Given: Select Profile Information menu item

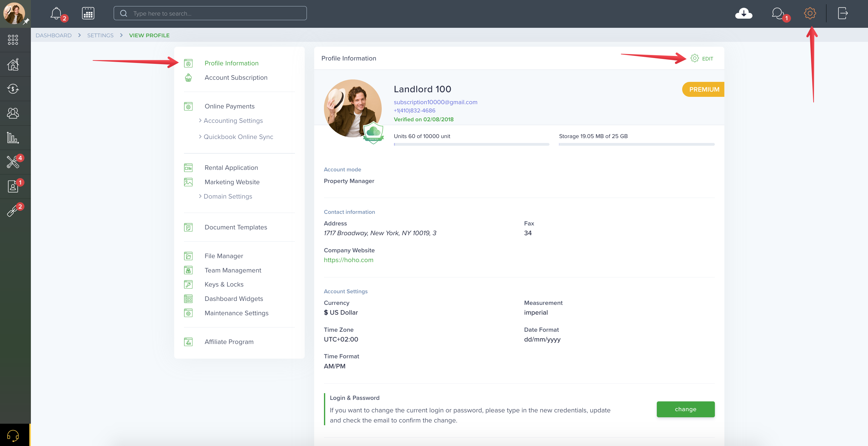Looking at the screenshot, I should (x=231, y=63).
